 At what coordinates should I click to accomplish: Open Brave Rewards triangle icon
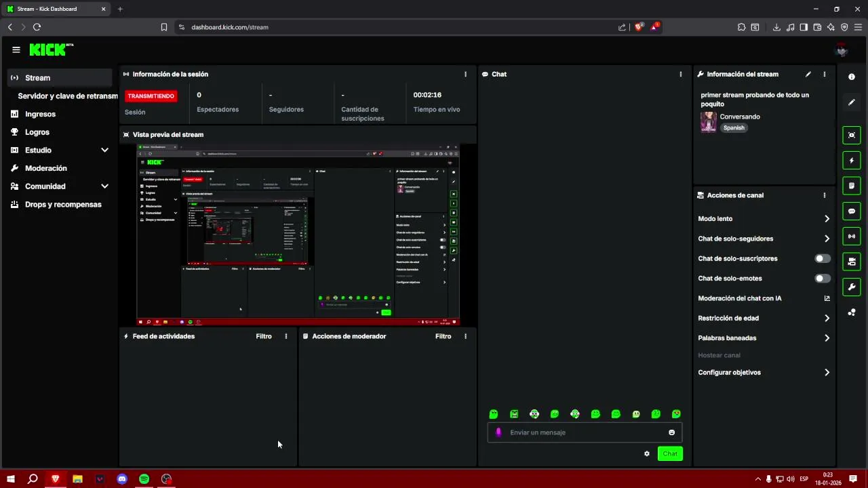click(654, 27)
